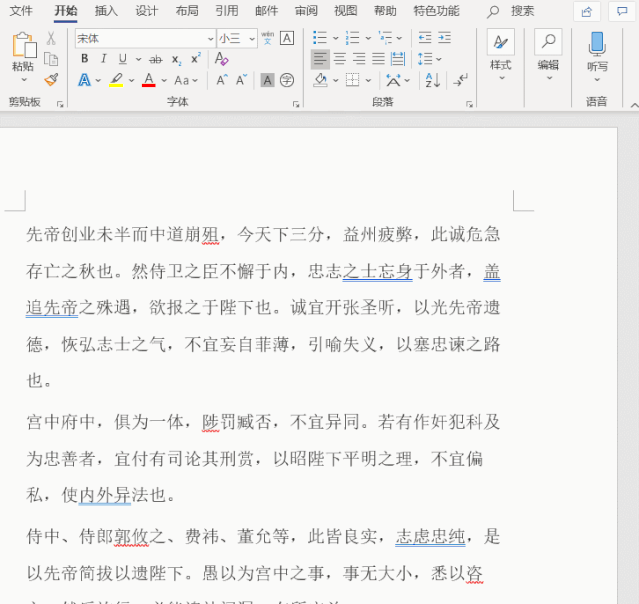The height and width of the screenshot is (604, 639).
Task: Click the Cut scissors icon
Action: pyautogui.click(x=51, y=38)
